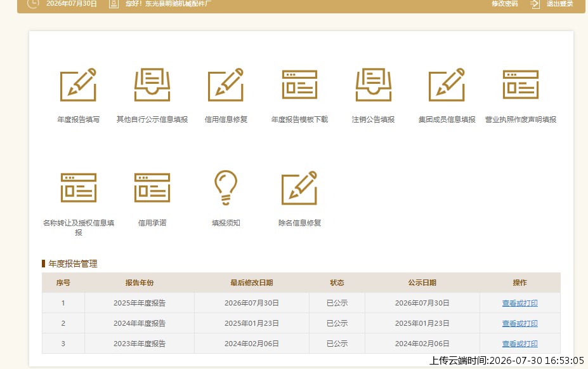The image size is (588, 369).
Task: Click the 除名信息修复 label
Action: [299, 223]
